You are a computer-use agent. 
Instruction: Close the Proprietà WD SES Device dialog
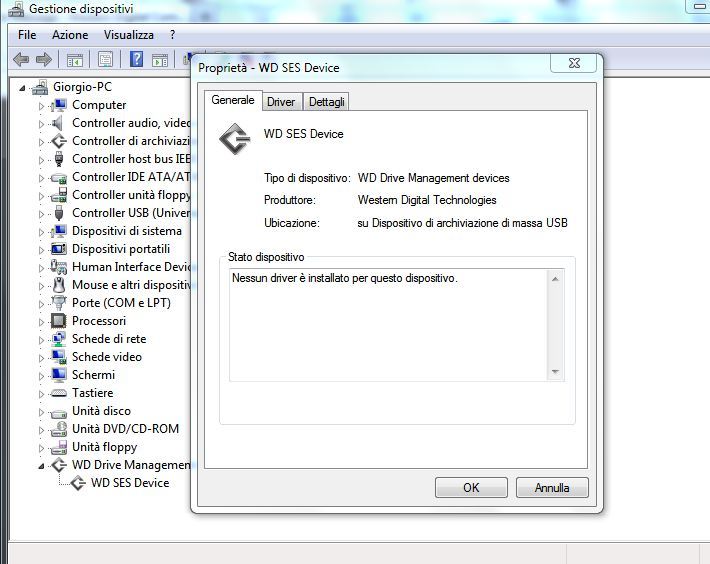[x=574, y=63]
